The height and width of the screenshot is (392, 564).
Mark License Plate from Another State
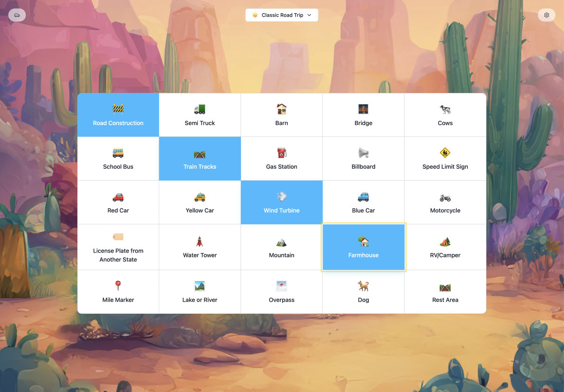click(118, 247)
